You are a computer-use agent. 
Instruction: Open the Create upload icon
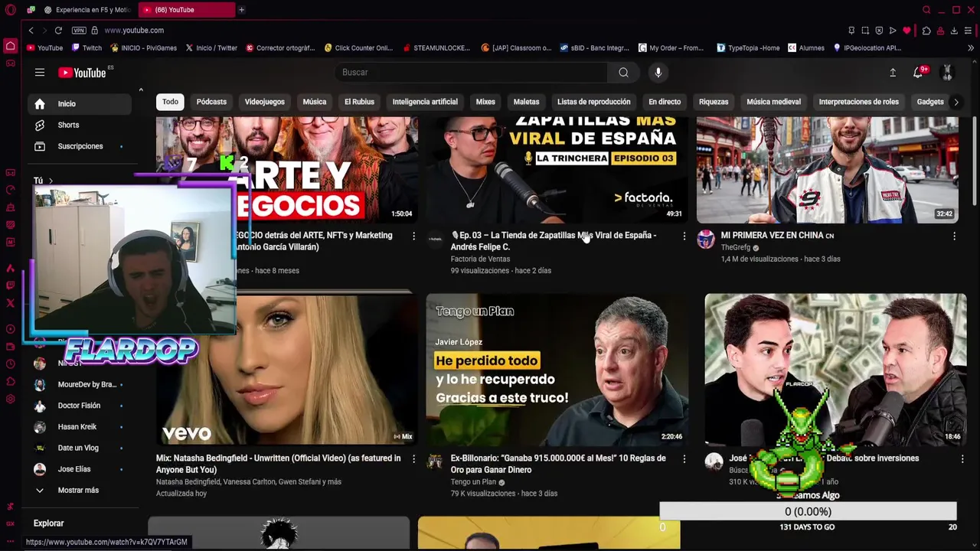pos(893,73)
